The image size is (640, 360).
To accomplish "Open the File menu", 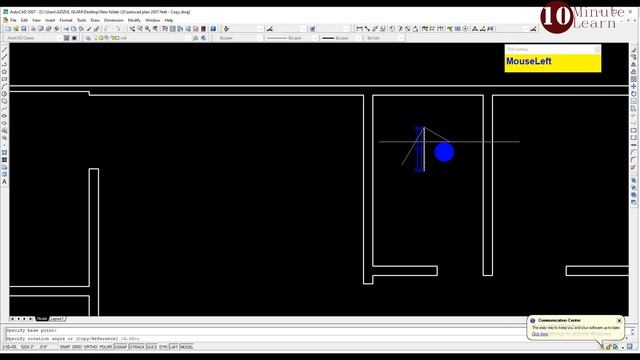I will click(13, 20).
